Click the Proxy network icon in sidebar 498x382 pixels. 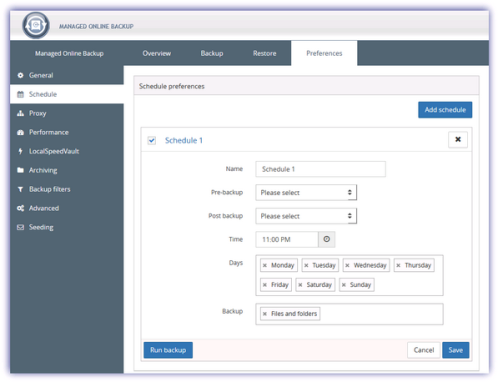coord(20,113)
